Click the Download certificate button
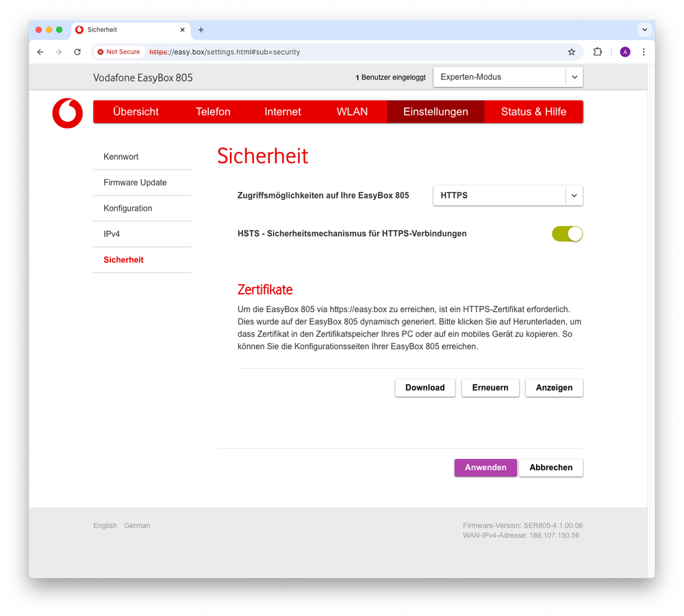684x616 pixels. (425, 387)
